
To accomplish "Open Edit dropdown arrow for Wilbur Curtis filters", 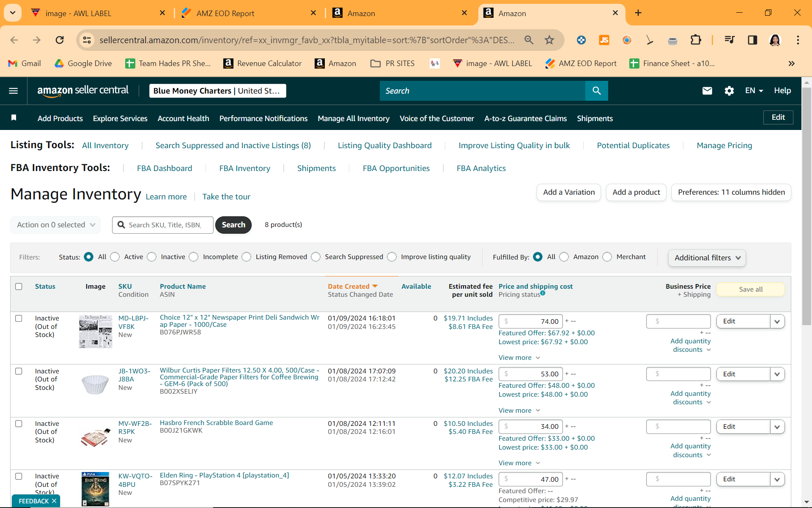I will coord(777,374).
